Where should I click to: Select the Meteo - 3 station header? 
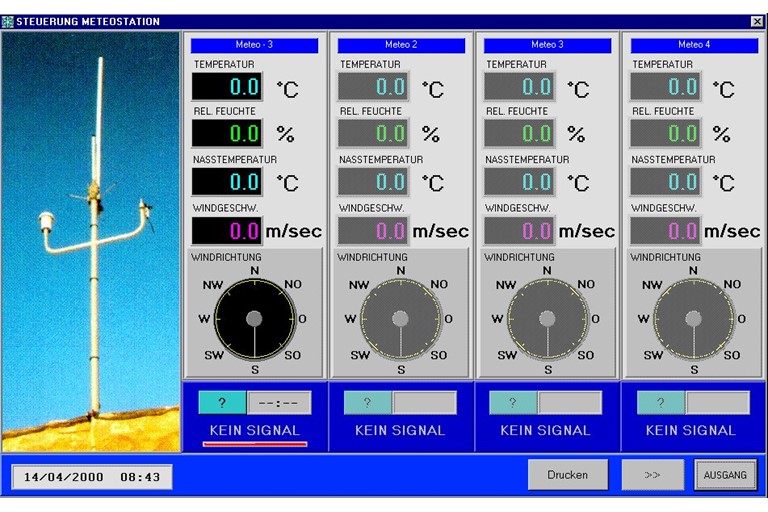click(x=254, y=45)
